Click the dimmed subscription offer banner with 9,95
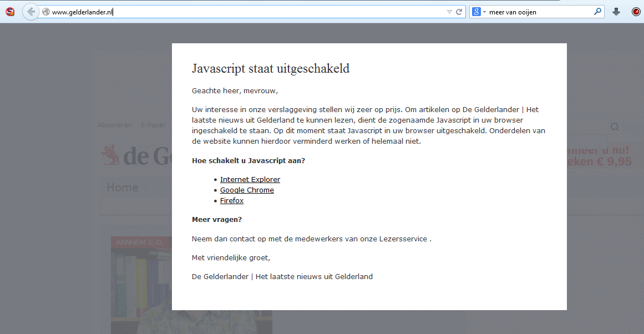Image resolution: width=644 pixels, height=334 pixels. [599, 156]
